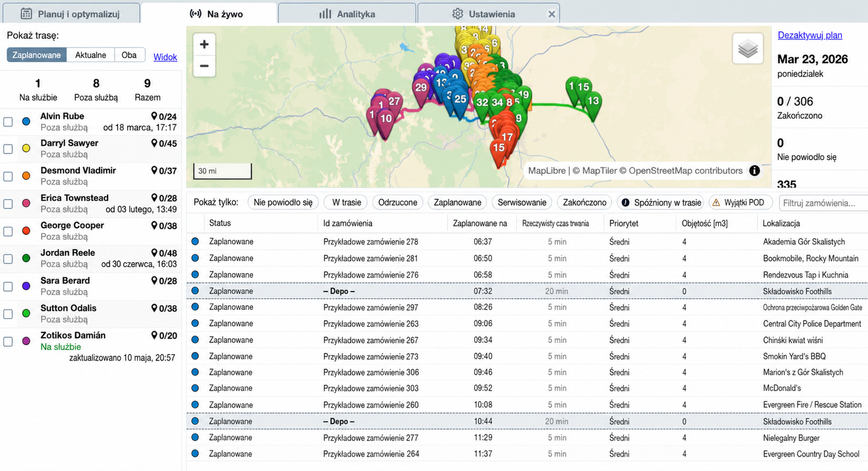Zoom out on the map
868x471 pixels.
coord(204,66)
